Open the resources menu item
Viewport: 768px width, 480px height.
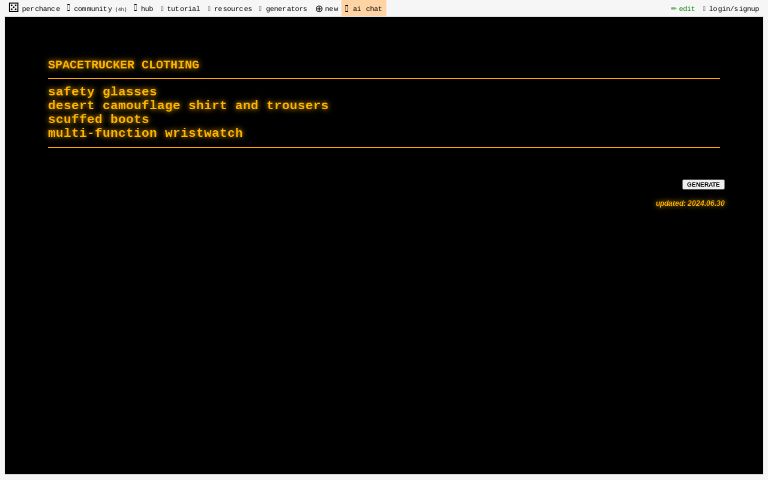(x=232, y=9)
